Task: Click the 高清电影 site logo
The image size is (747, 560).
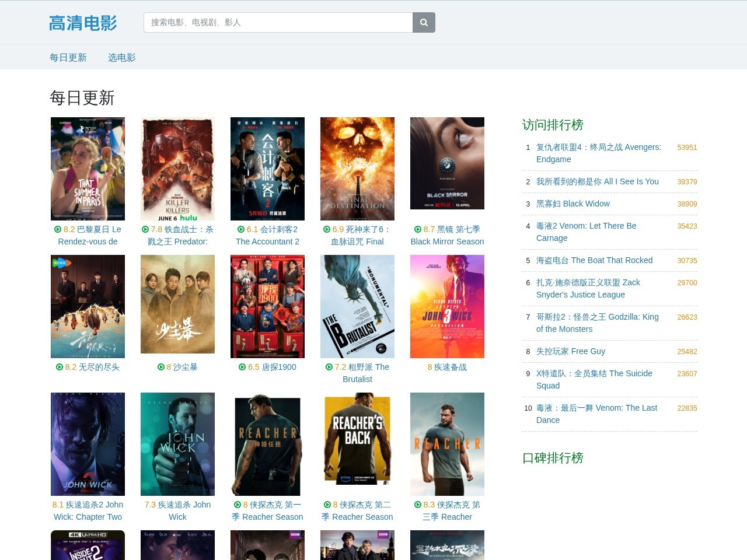Action: (83, 23)
